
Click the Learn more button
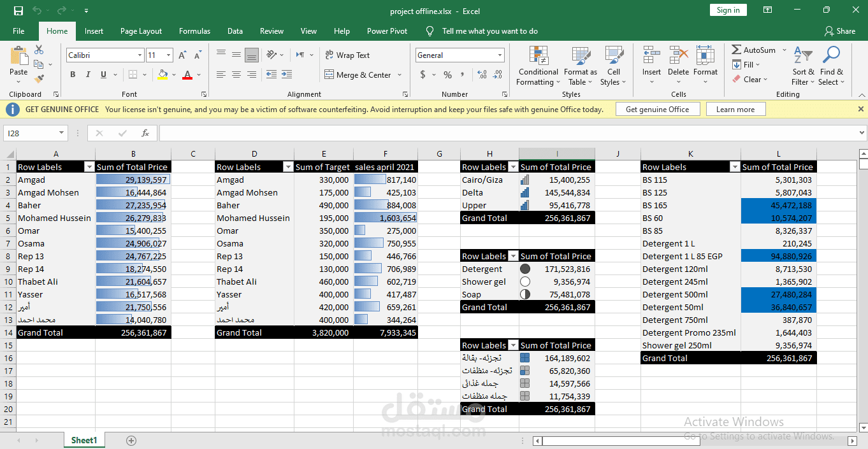(735, 109)
